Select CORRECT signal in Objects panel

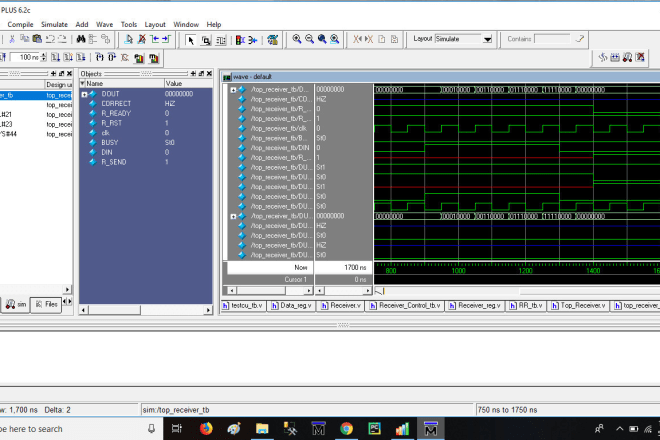tap(116, 104)
